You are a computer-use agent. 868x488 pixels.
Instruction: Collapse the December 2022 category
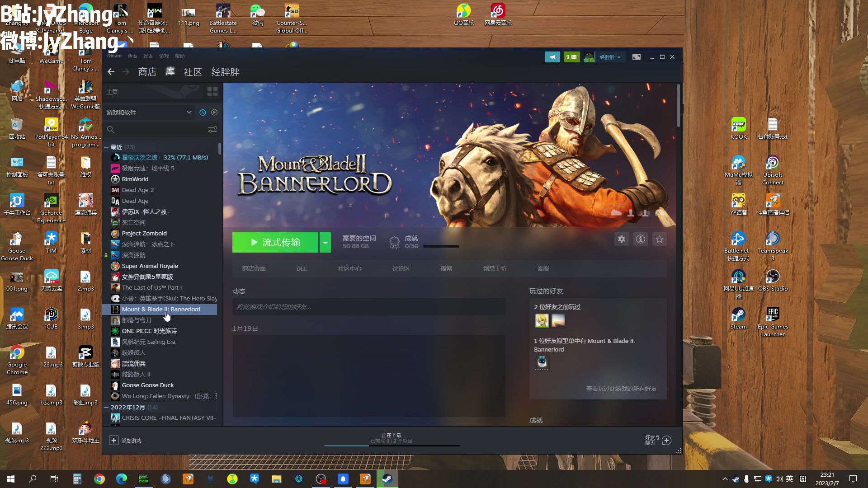[x=106, y=408]
